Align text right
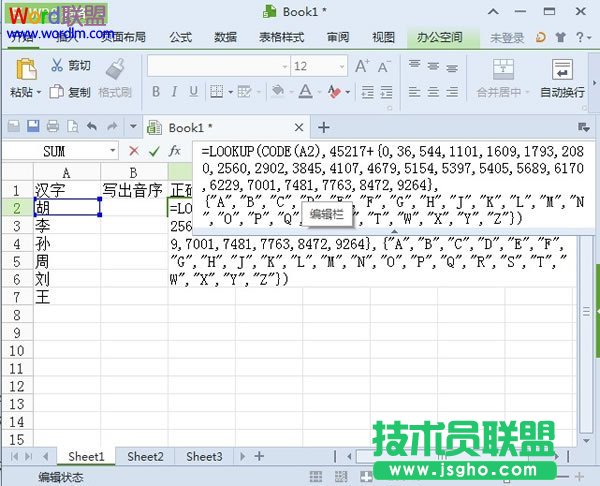This screenshot has width=600, height=486. click(452, 92)
